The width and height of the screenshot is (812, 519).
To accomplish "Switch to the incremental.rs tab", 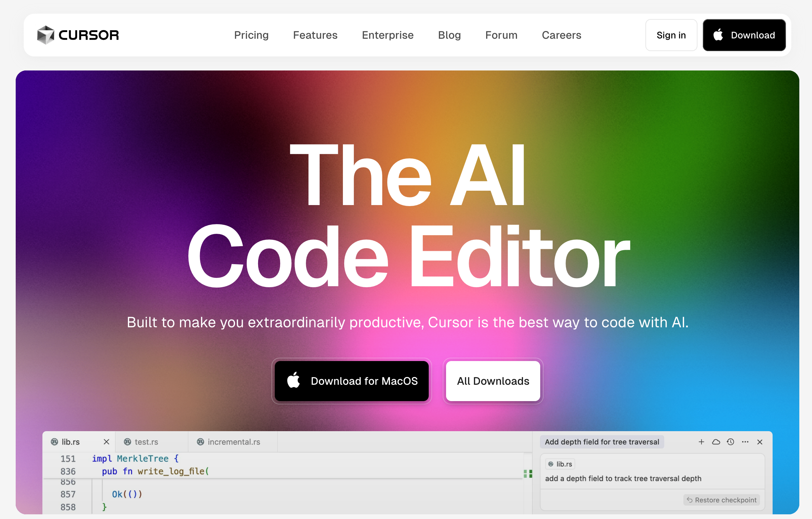I will click(233, 442).
